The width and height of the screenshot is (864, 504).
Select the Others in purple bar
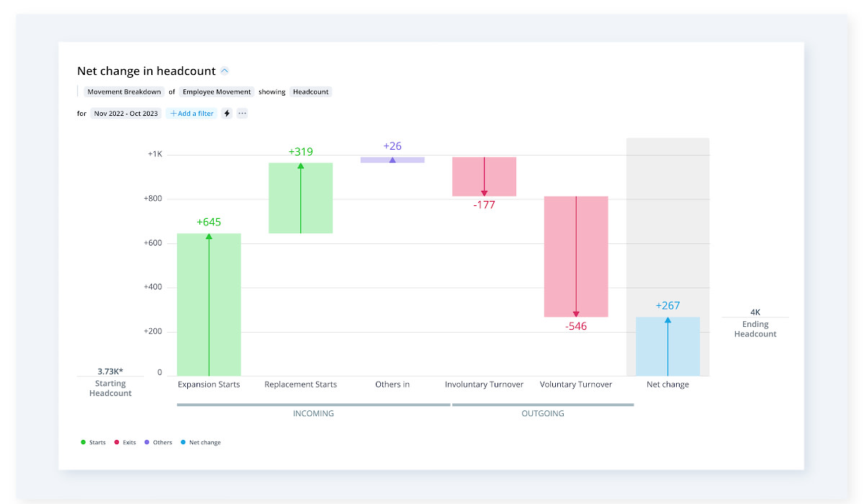click(392, 160)
